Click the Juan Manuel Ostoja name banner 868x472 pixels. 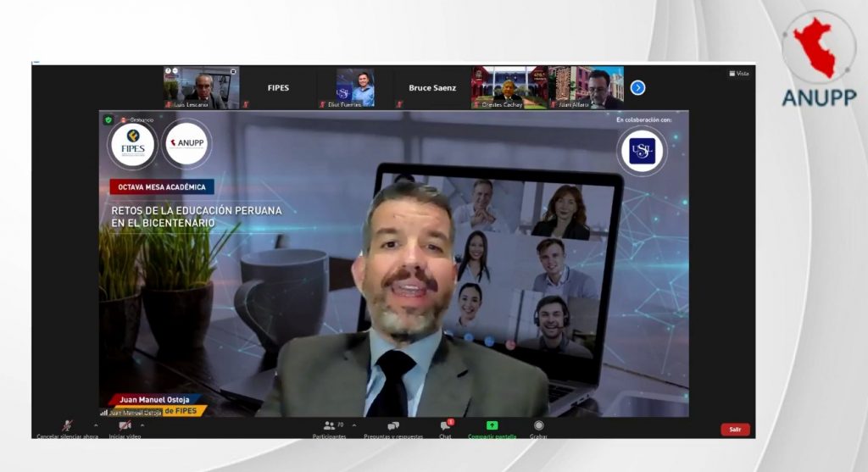tap(154, 399)
